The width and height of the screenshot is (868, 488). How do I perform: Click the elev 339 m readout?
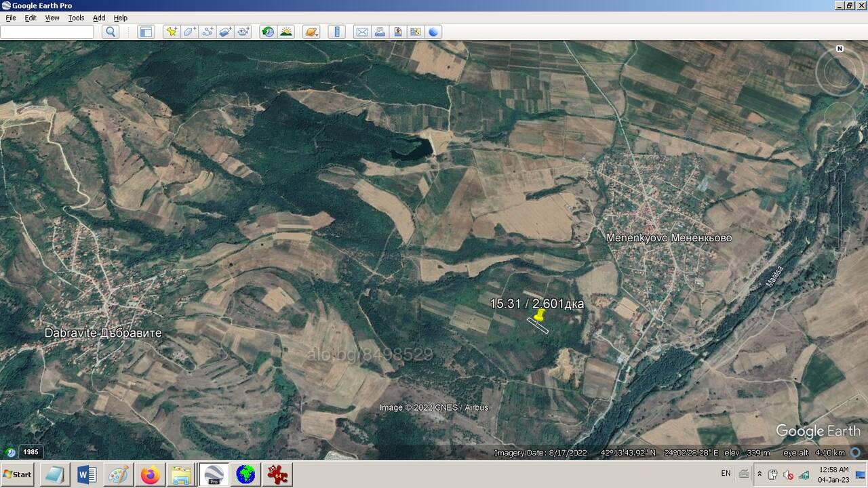click(x=747, y=453)
